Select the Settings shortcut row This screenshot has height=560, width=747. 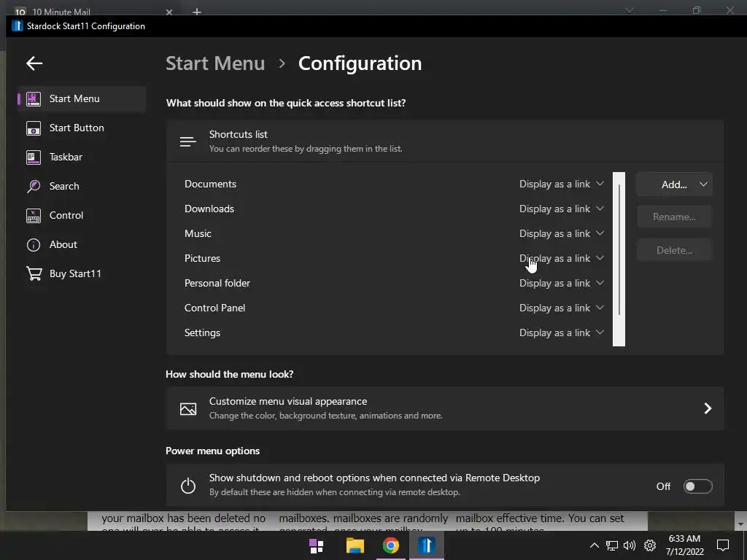(x=395, y=332)
